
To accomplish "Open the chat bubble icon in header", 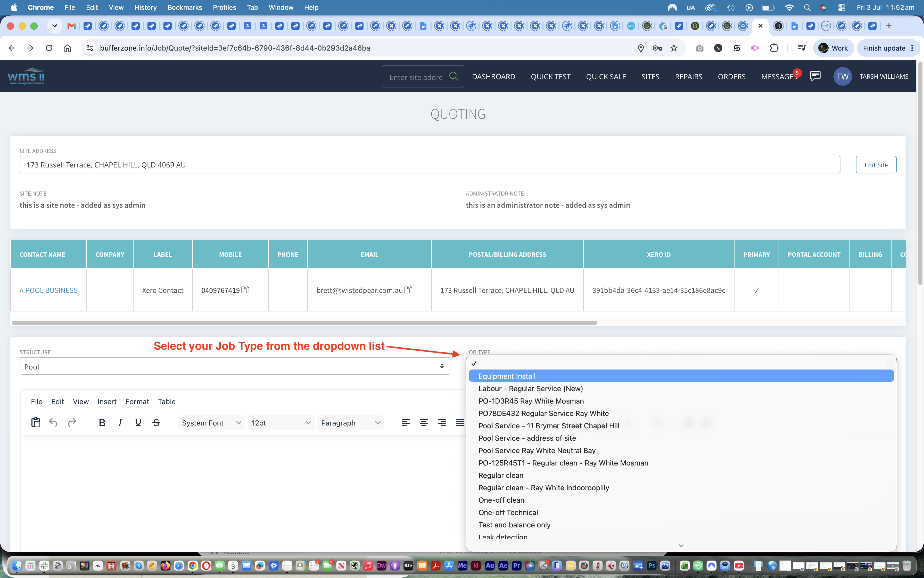I will 815,76.
